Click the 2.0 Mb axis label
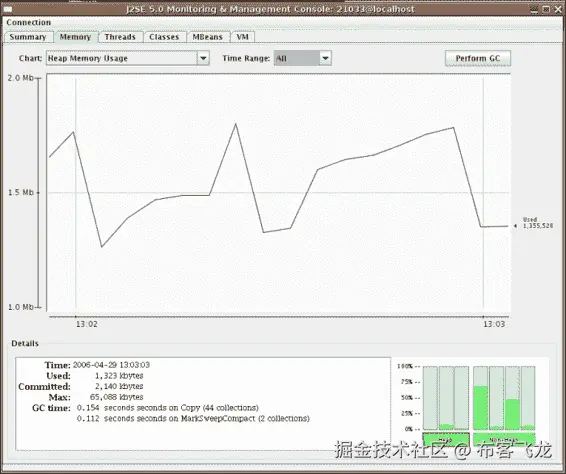 click(21, 78)
